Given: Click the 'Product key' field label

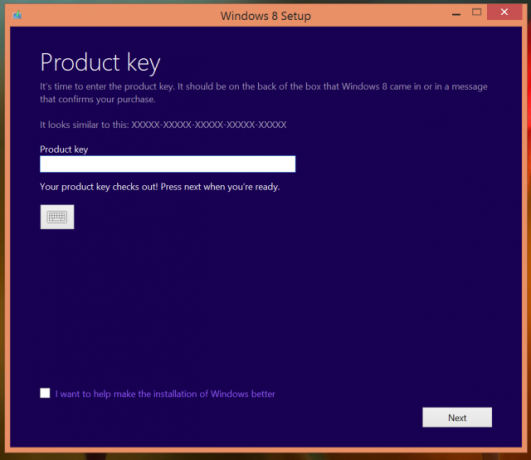Looking at the screenshot, I should (64, 149).
